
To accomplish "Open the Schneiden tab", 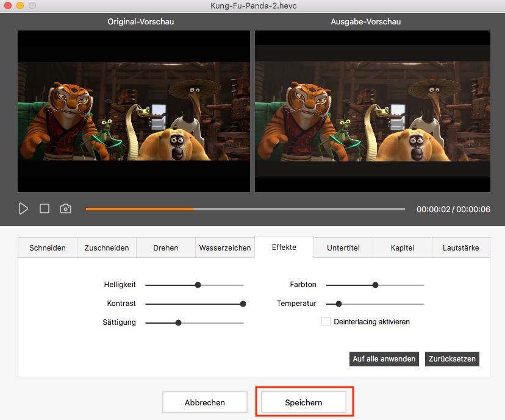I will (48, 248).
